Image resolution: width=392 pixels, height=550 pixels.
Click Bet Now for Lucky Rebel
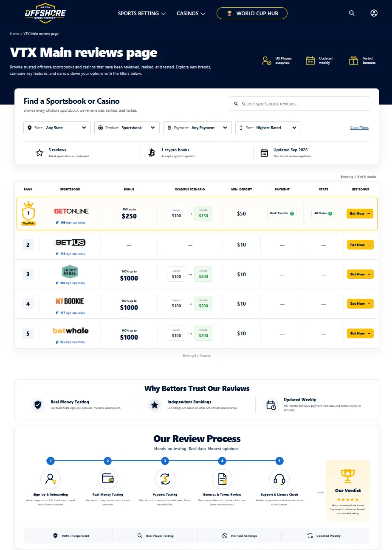360,274
